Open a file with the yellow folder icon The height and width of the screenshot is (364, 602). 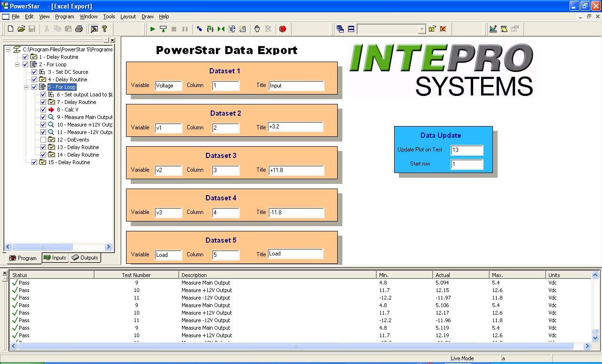tap(21, 29)
